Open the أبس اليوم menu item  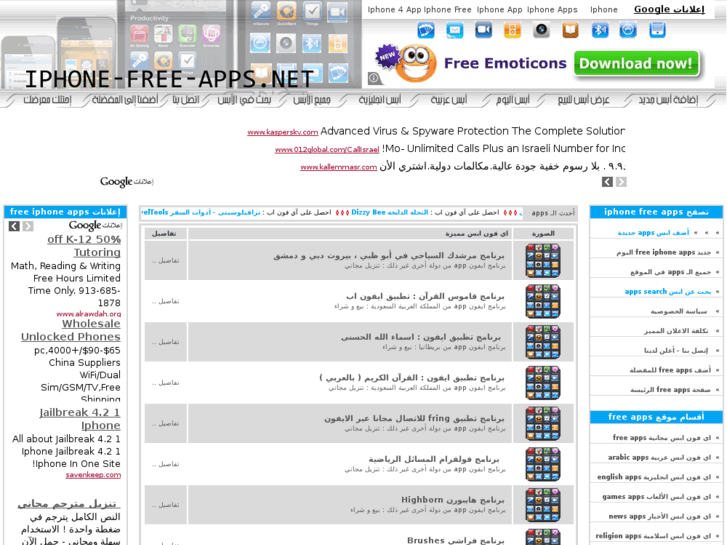click(513, 100)
